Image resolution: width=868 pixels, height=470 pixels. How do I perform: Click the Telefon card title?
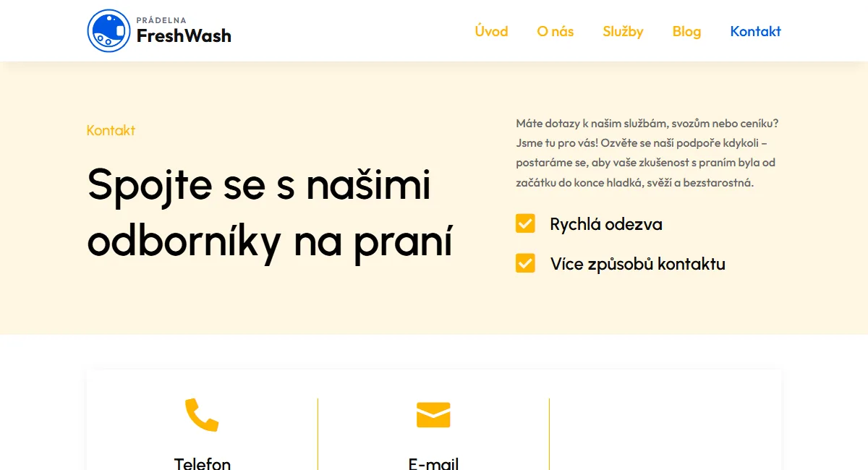[203, 463]
